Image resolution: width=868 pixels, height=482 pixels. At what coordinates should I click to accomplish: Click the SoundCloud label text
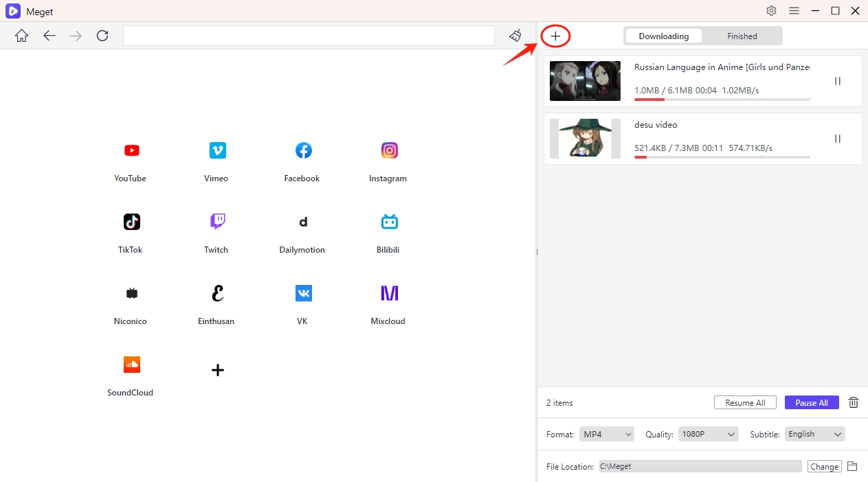(x=131, y=393)
